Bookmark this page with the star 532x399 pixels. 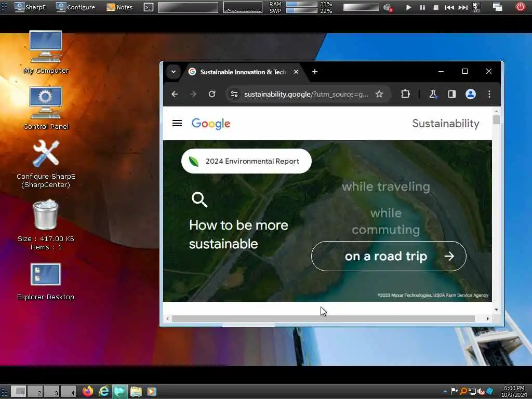click(x=379, y=94)
